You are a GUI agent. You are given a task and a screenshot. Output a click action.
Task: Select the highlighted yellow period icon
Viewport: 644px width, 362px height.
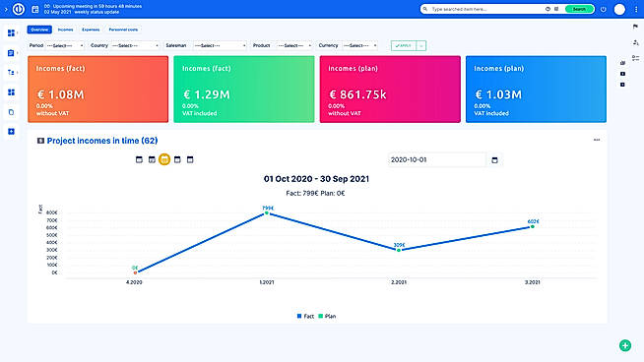[164, 159]
